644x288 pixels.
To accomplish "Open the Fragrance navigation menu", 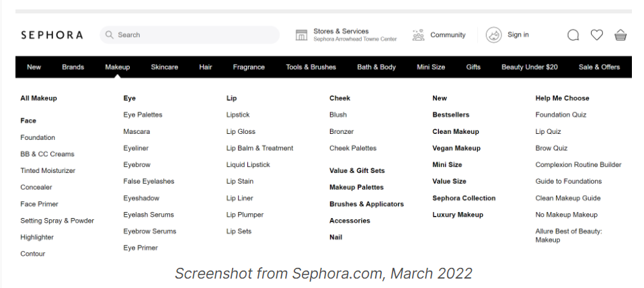I will 249,67.
